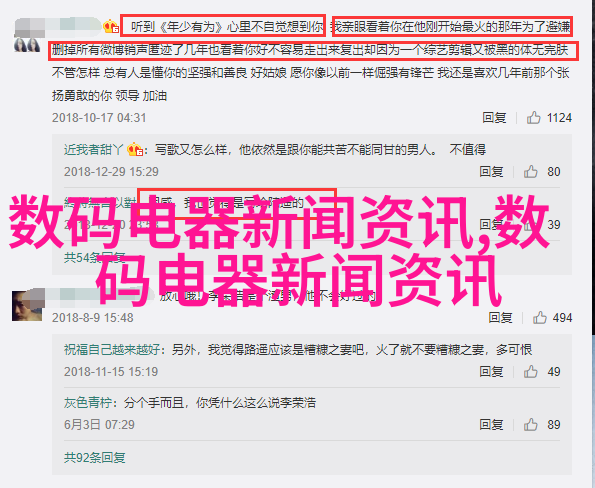Click thumbs-up icon beside 89 likes
The image size is (595, 488).
(x=530, y=425)
